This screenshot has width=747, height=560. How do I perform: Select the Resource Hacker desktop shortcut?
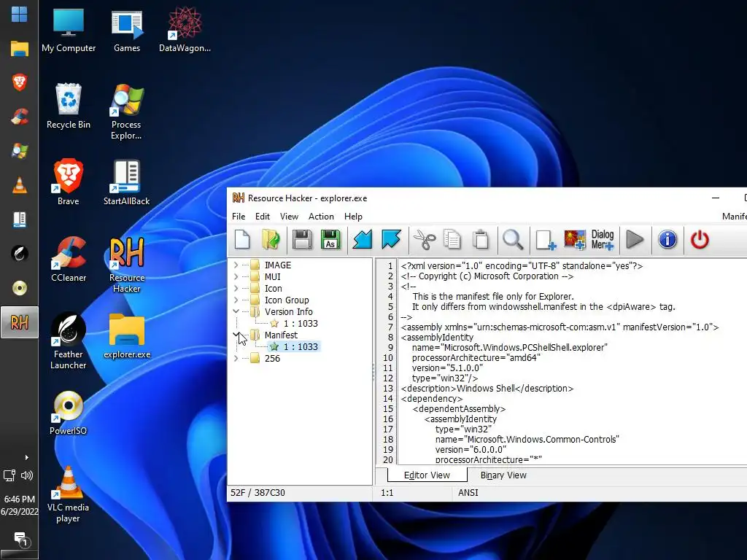pyautogui.click(x=126, y=265)
